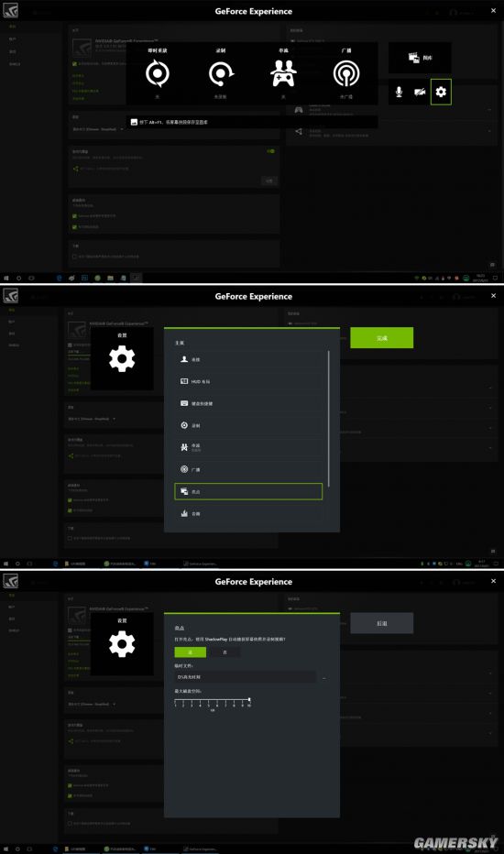Select 广播 entry in the settings list

point(248,469)
